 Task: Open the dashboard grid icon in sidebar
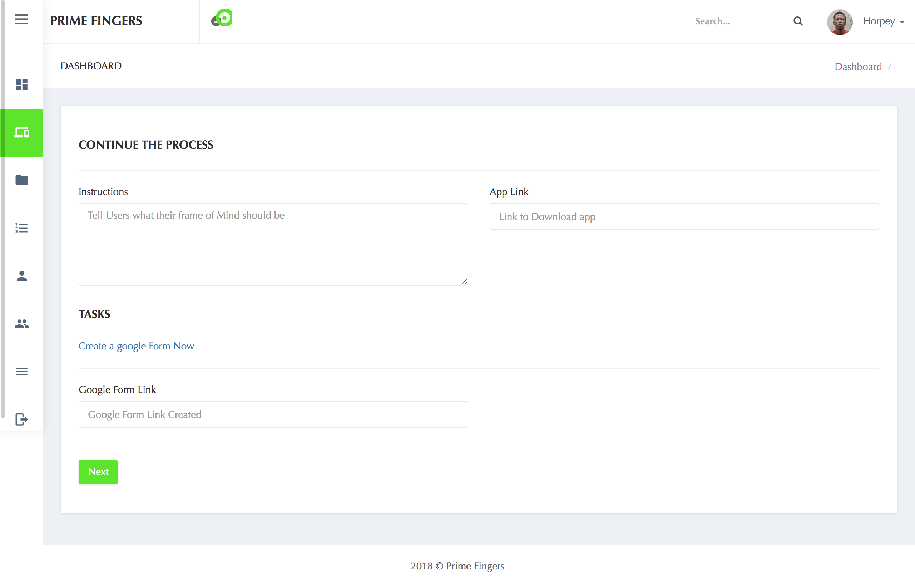(22, 84)
